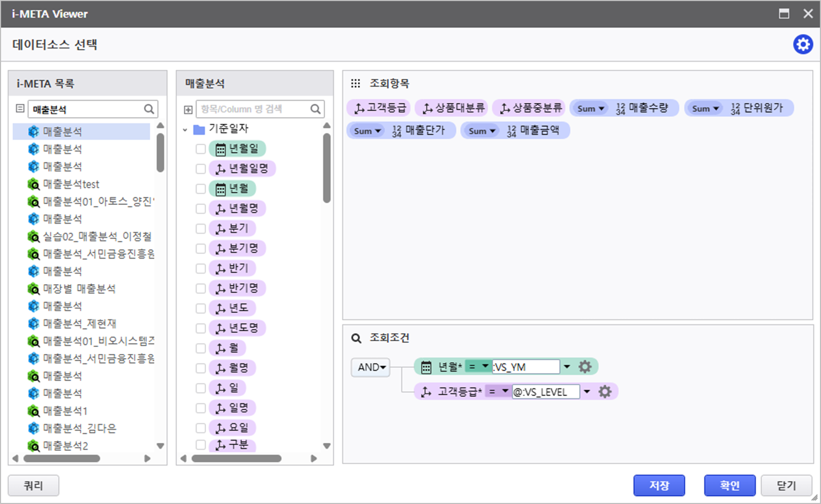Open the Sum dropdown for 단위원가
Screen dimensions: 821x504
click(705, 109)
